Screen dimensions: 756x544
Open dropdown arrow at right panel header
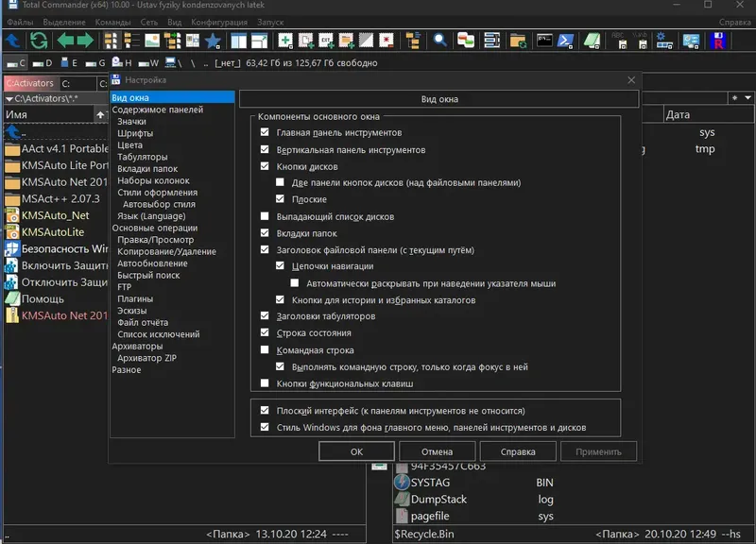pos(747,98)
